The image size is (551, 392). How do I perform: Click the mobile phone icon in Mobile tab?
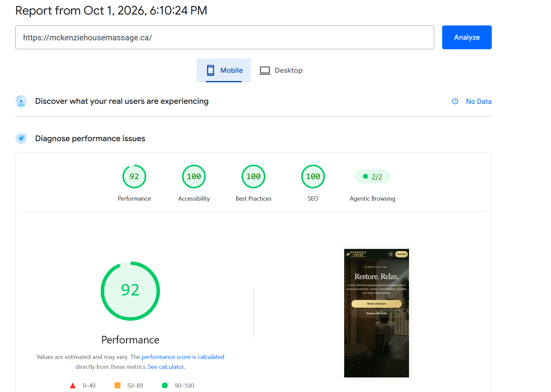tap(210, 70)
